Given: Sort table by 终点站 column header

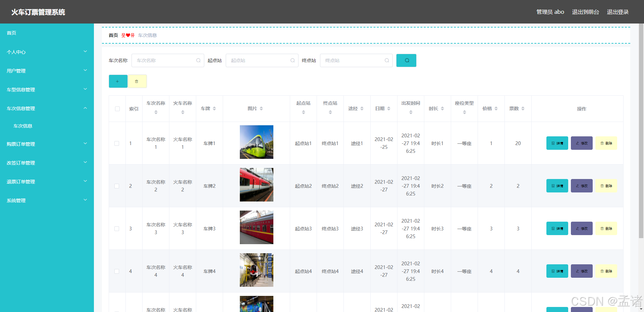Looking at the screenshot, I should (330, 112).
